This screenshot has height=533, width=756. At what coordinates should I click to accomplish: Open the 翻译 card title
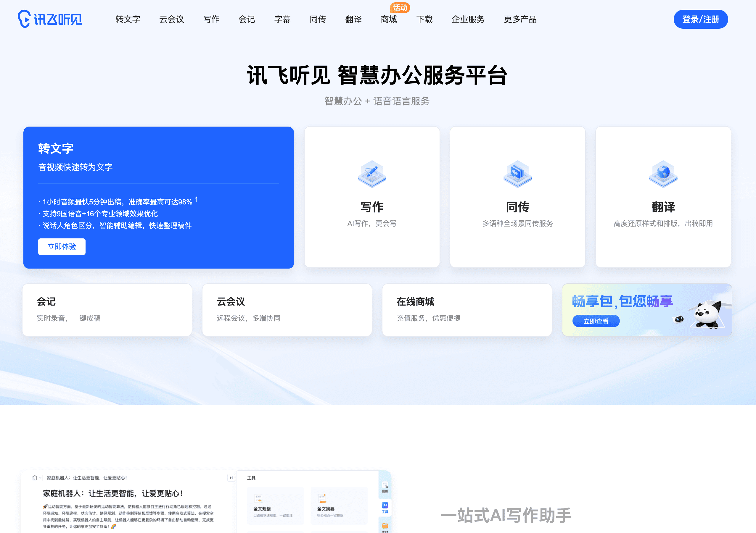tap(663, 207)
